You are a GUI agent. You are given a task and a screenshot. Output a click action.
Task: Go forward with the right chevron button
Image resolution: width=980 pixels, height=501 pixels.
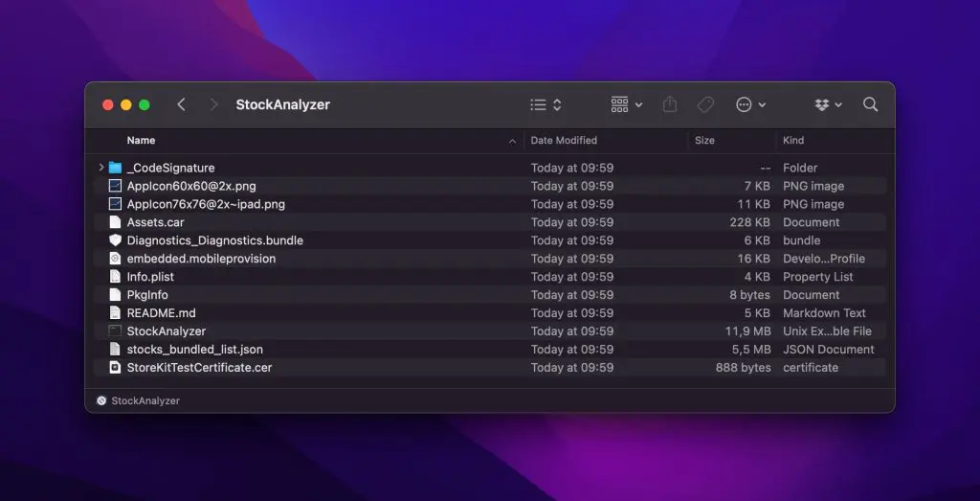click(213, 104)
